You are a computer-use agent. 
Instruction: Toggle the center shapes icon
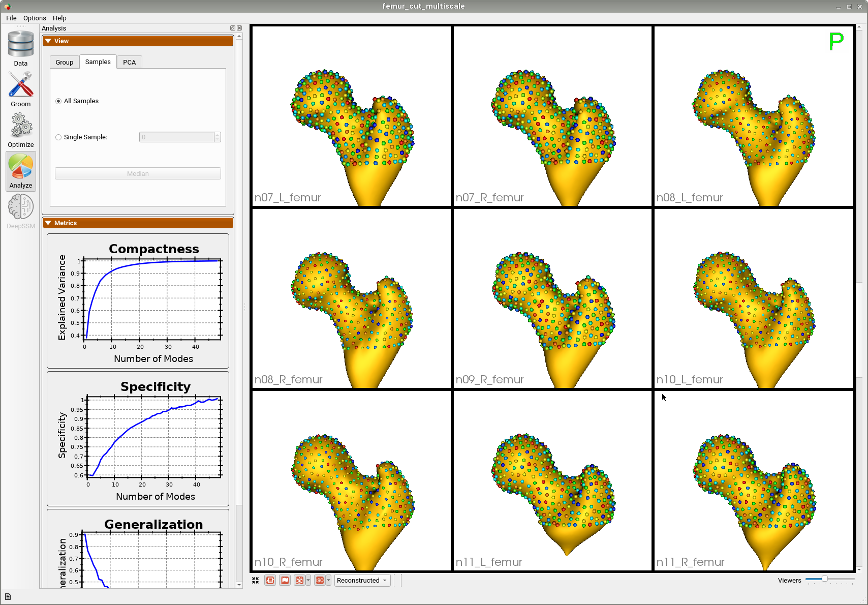click(x=270, y=580)
